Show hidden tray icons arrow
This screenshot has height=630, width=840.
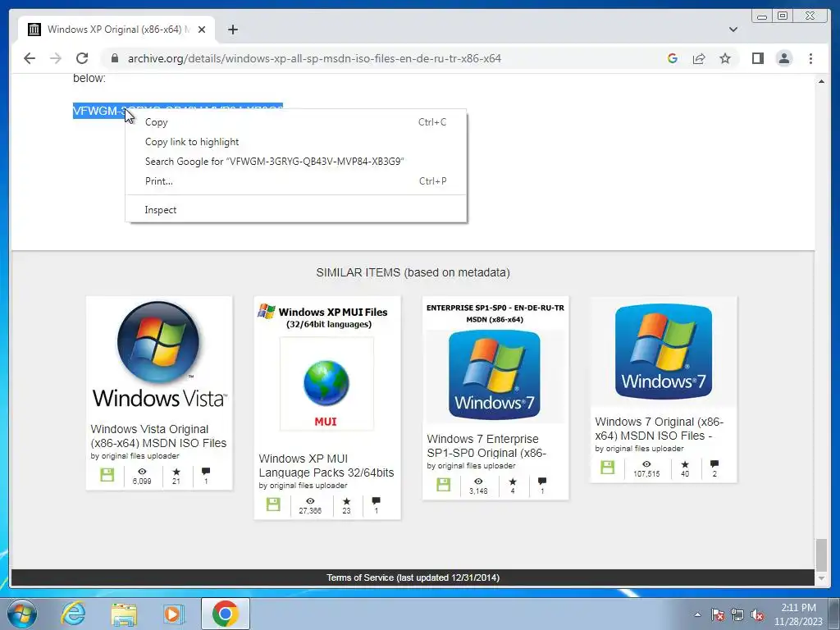[x=697, y=614]
